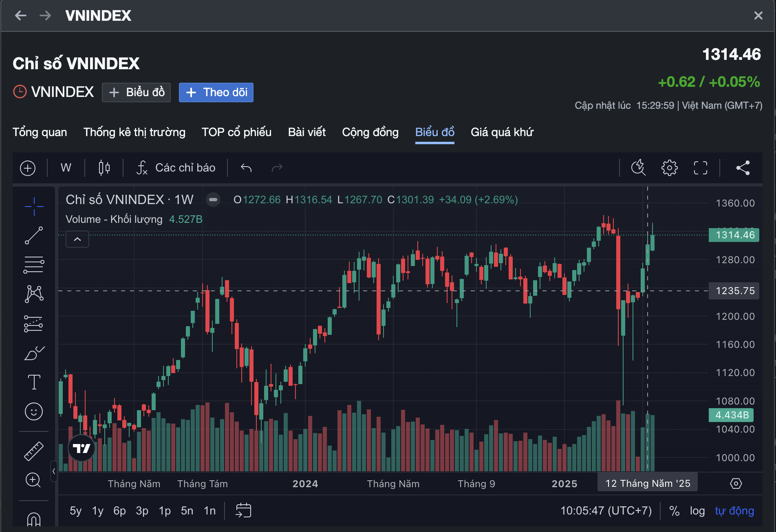
Task: Open the candlestick style selector
Action: 104,167
